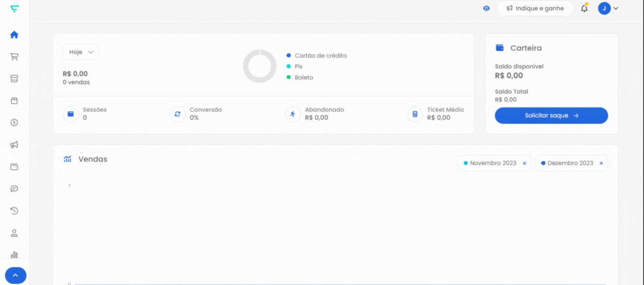Open the notifications bell
The width and height of the screenshot is (644, 285).
[584, 8]
